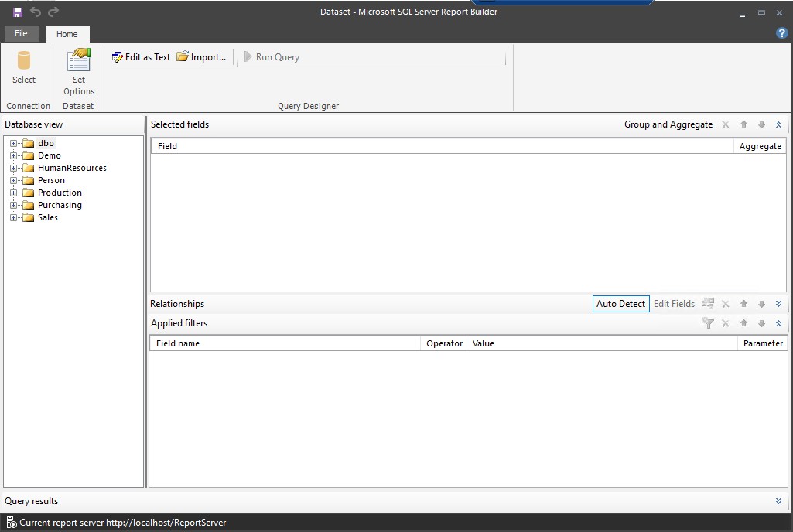Switch to the Home ribbon tab
This screenshot has height=532, width=793.
67,34
